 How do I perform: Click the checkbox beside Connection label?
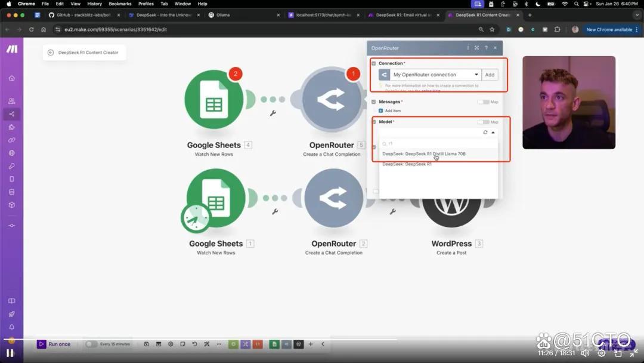pos(374,63)
